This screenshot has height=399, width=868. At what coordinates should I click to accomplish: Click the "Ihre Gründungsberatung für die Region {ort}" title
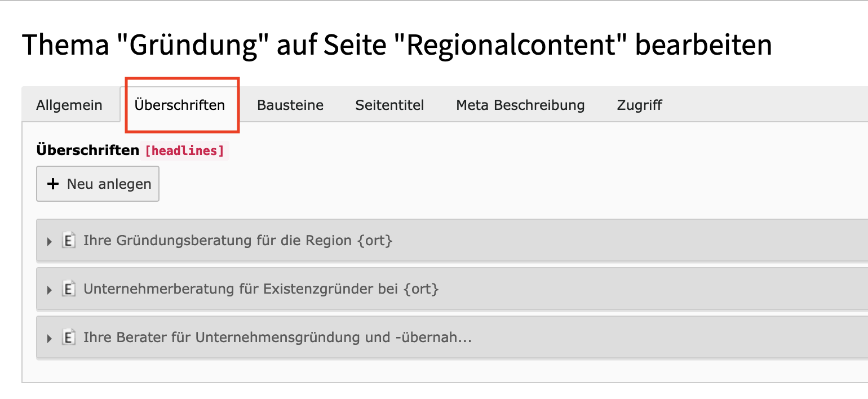(x=238, y=241)
